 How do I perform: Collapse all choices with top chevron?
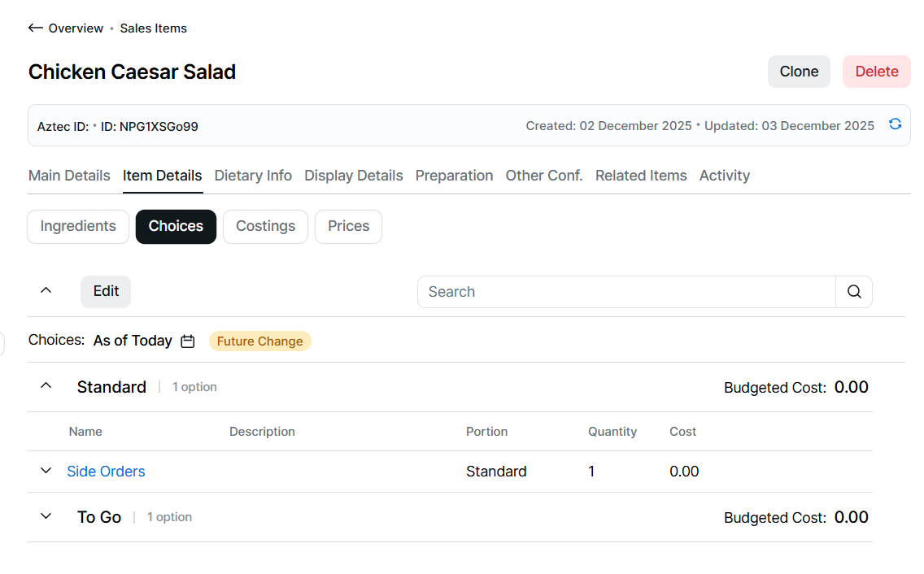46,290
